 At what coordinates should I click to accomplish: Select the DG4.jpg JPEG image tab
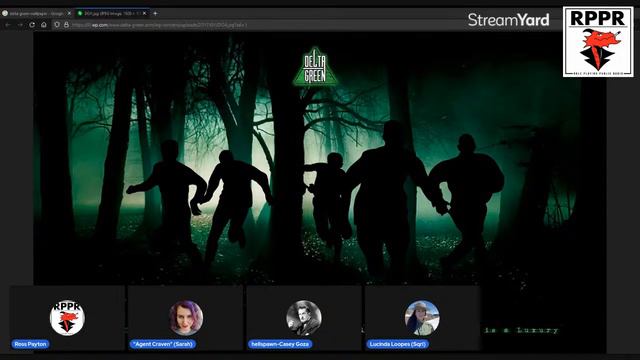coord(112,13)
